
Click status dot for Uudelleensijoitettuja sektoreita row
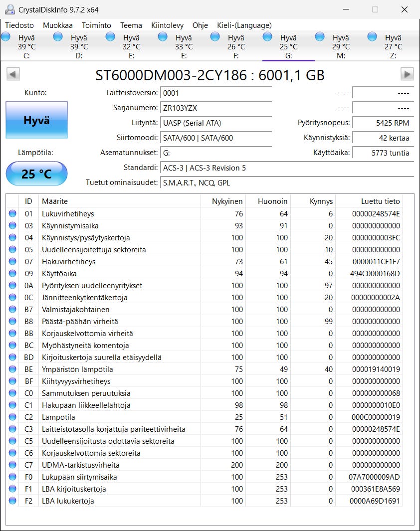pos(12,249)
